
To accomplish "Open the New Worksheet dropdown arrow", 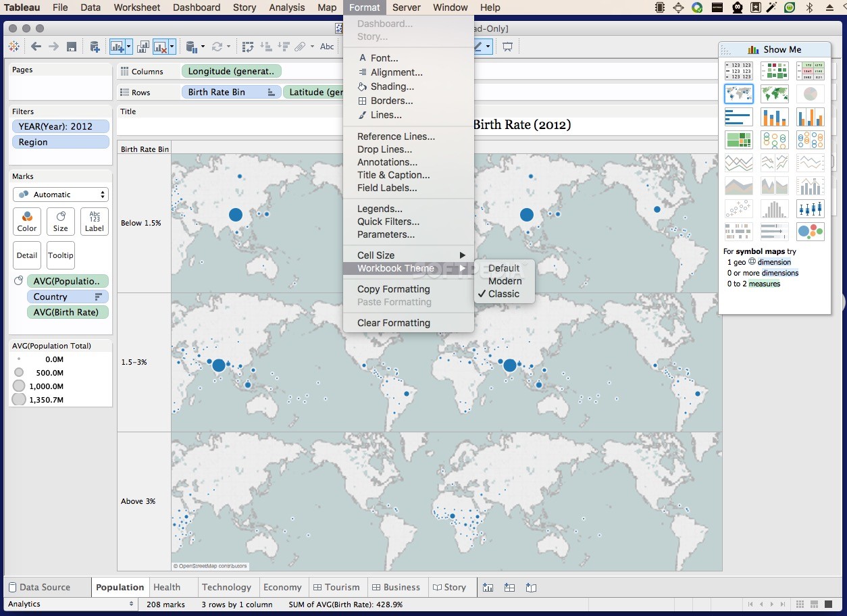I will (128, 47).
